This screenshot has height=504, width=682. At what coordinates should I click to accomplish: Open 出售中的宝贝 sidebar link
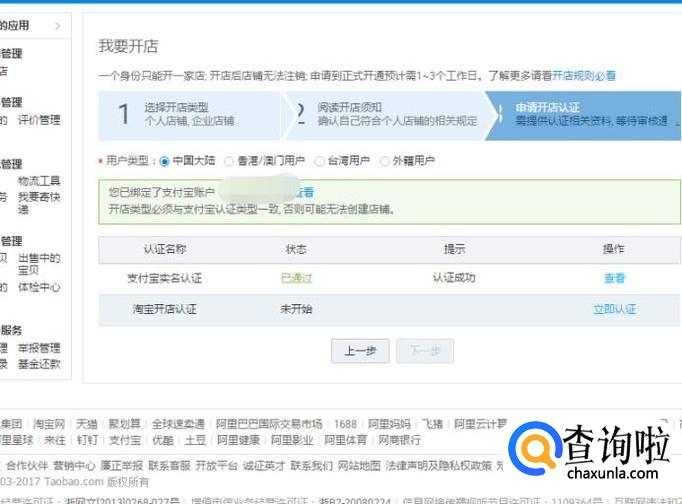[x=39, y=265]
